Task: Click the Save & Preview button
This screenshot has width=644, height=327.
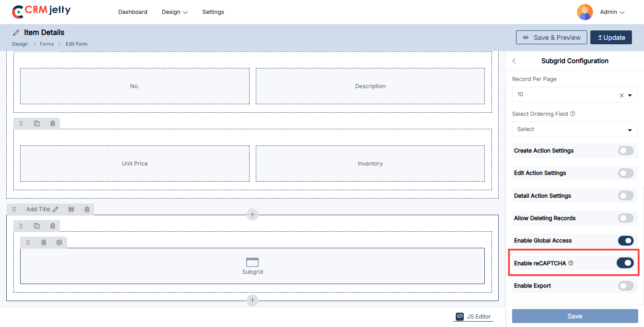Action: (551, 38)
